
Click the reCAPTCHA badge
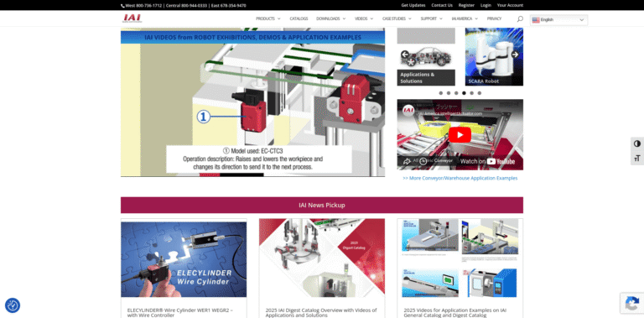631,303
